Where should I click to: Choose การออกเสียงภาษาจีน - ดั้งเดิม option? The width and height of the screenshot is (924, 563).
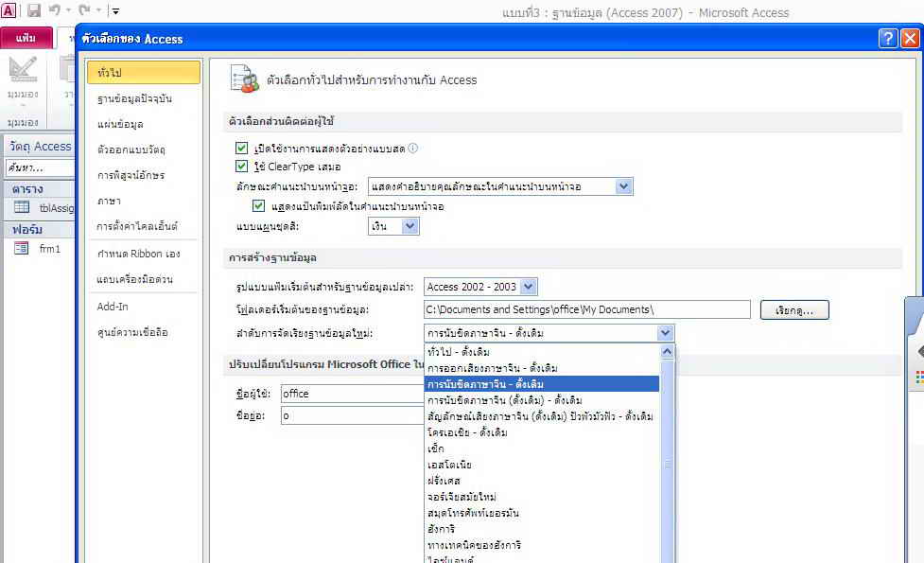(x=542, y=368)
